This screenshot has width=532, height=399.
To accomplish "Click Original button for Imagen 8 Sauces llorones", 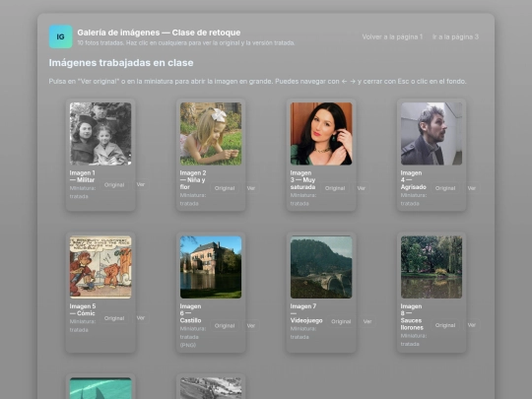I will pos(445,325).
